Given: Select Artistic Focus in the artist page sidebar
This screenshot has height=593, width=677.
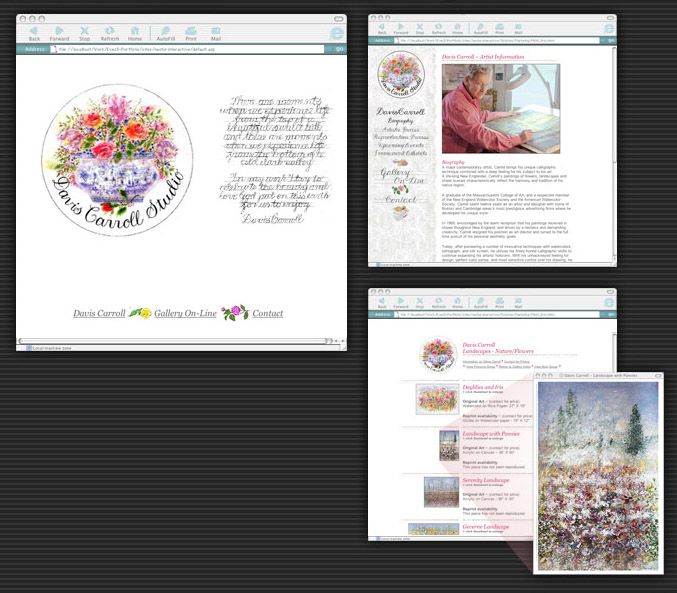Looking at the screenshot, I should tap(401, 130).
